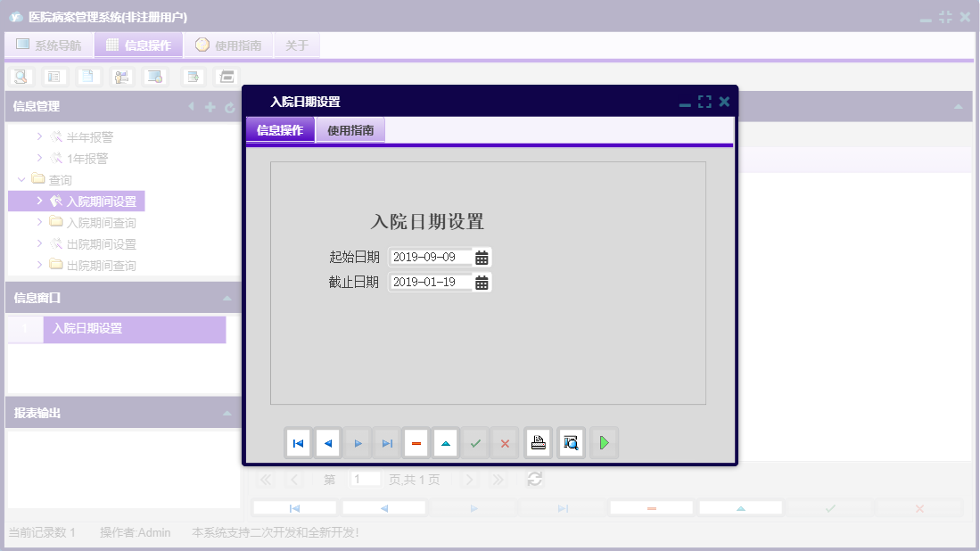The image size is (980, 551).
Task: Click the red delete record icon
Action: point(416,442)
